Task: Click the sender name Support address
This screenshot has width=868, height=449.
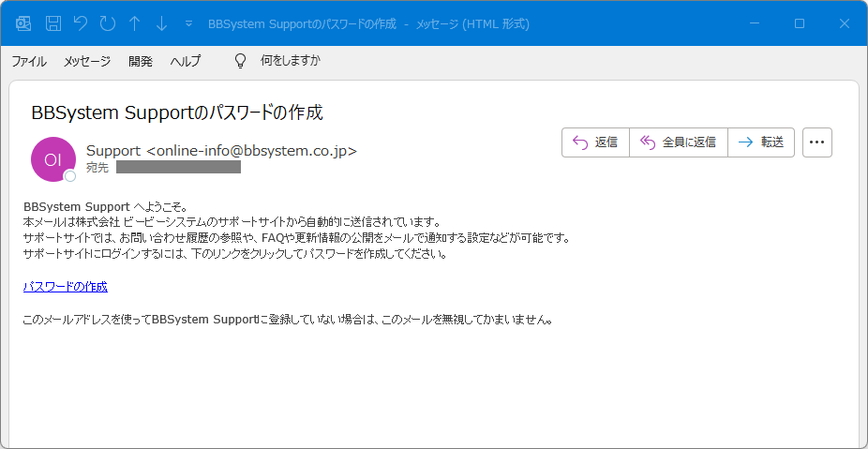Action: [x=221, y=150]
